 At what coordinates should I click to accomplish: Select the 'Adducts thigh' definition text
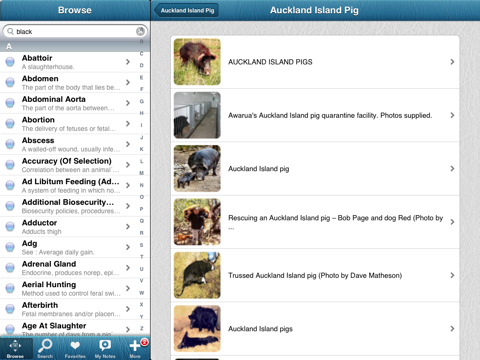pos(42,231)
